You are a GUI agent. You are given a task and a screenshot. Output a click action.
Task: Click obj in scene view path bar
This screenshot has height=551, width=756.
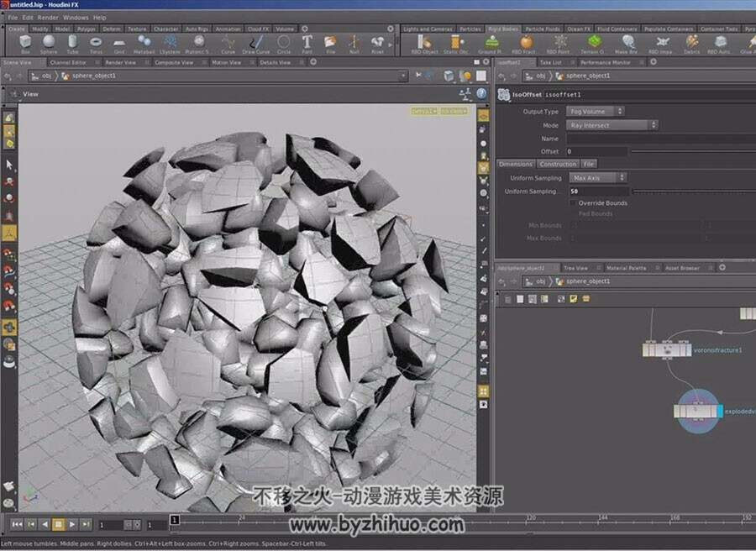[46, 76]
